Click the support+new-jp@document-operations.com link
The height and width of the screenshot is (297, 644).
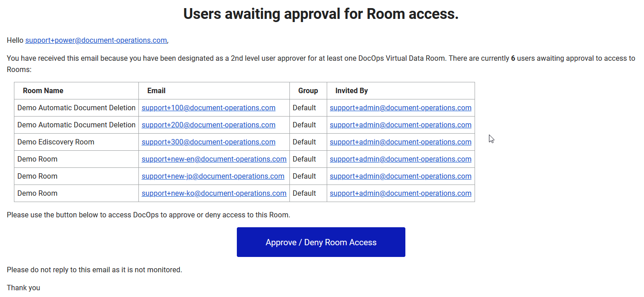click(x=213, y=176)
